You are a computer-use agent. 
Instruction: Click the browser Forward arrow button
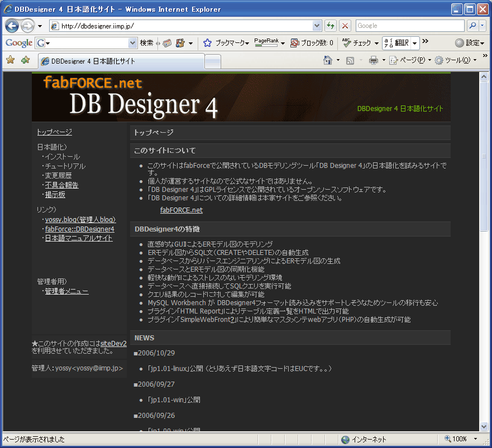pyautogui.click(x=27, y=26)
